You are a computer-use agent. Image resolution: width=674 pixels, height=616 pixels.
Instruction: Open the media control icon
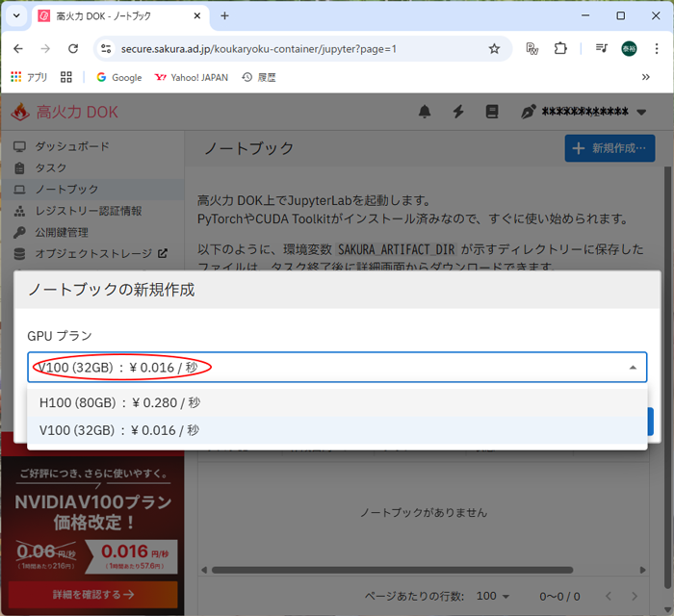point(602,48)
